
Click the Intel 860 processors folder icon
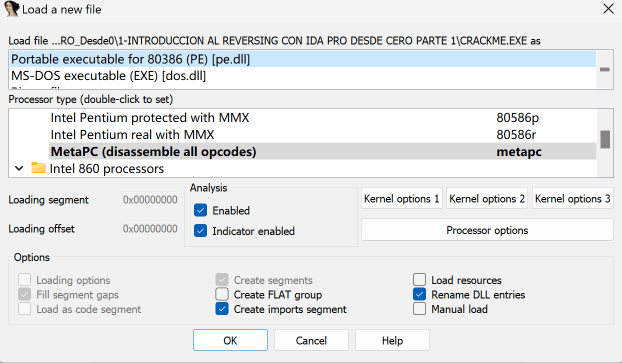click(38, 168)
